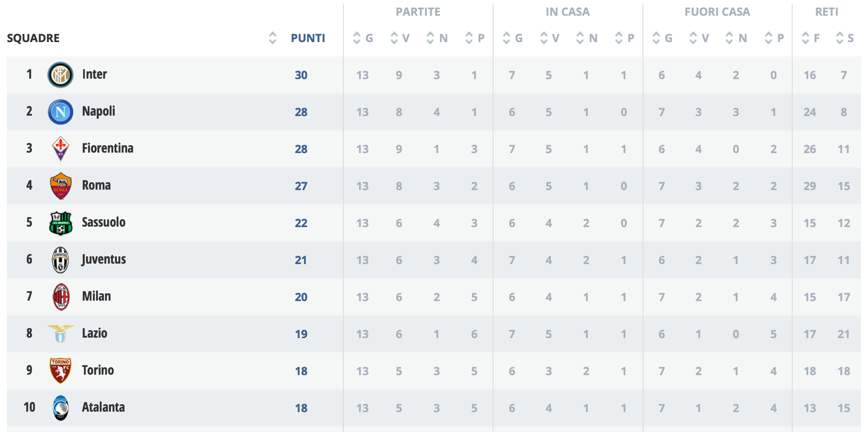Viewport: 868px width, 432px height.
Task: Click the SQUADRE column header
Action: pyautogui.click(x=33, y=38)
